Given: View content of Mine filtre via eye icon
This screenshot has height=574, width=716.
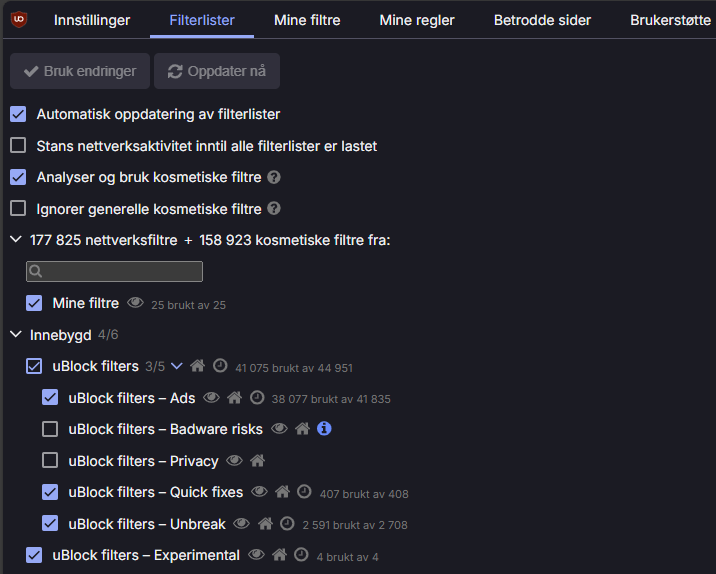Looking at the screenshot, I should point(135,302).
